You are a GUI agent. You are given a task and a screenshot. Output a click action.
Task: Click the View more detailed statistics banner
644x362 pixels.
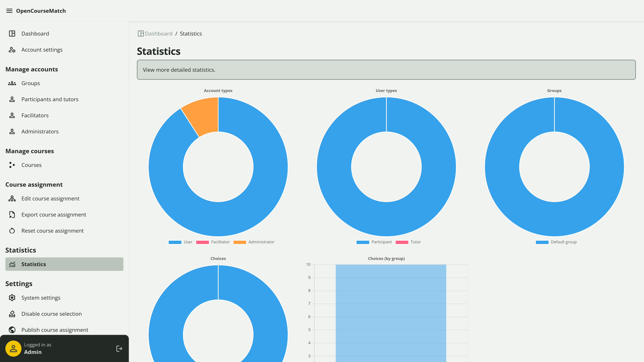[x=386, y=70]
